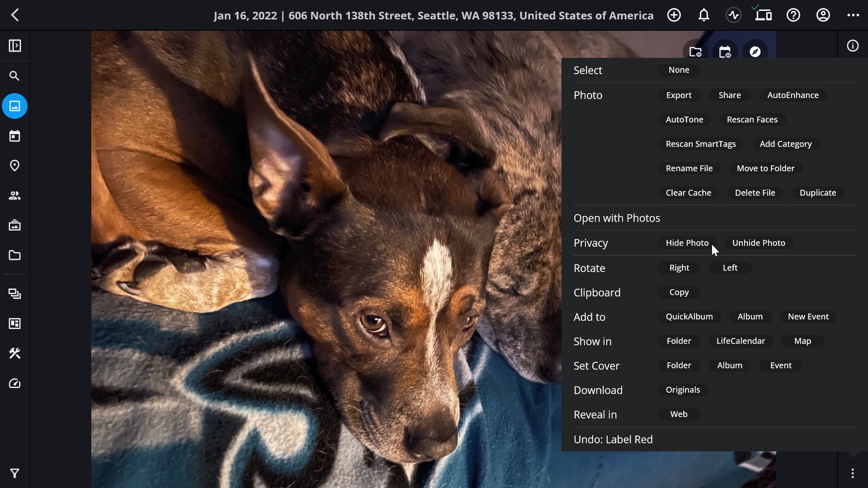This screenshot has height=488, width=868.
Task: Click the date and address title
Action: pos(434,16)
